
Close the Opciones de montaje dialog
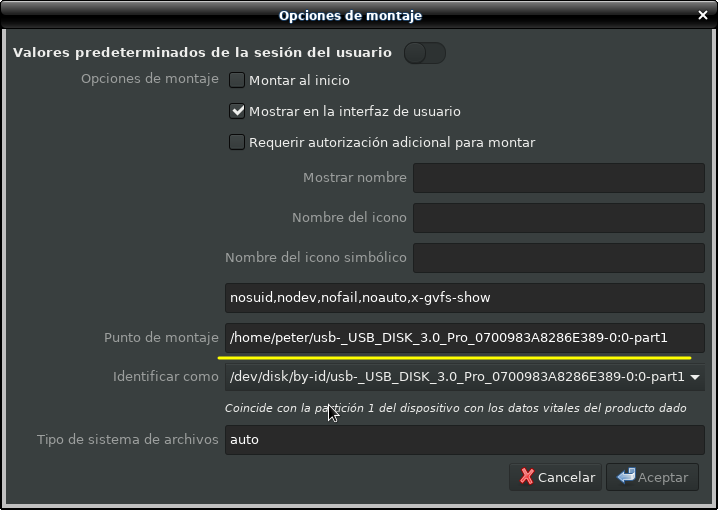pyautogui.click(x=703, y=15)
